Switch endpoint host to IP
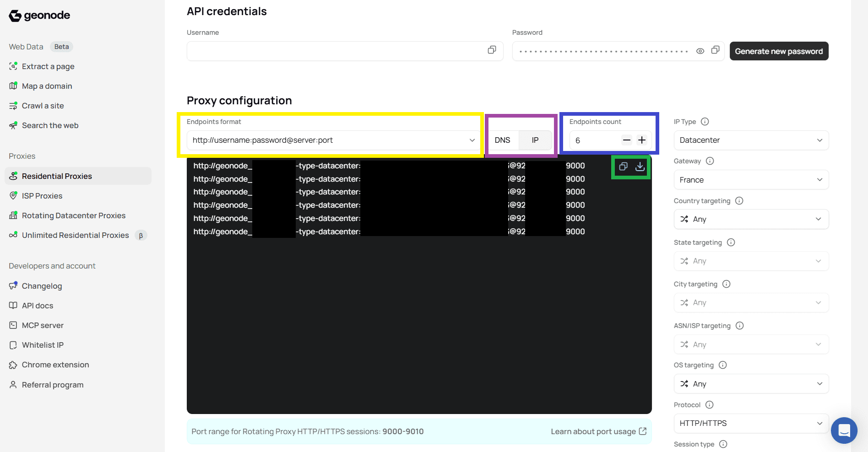Screen dimensions: 868x452 click(535, 140)
